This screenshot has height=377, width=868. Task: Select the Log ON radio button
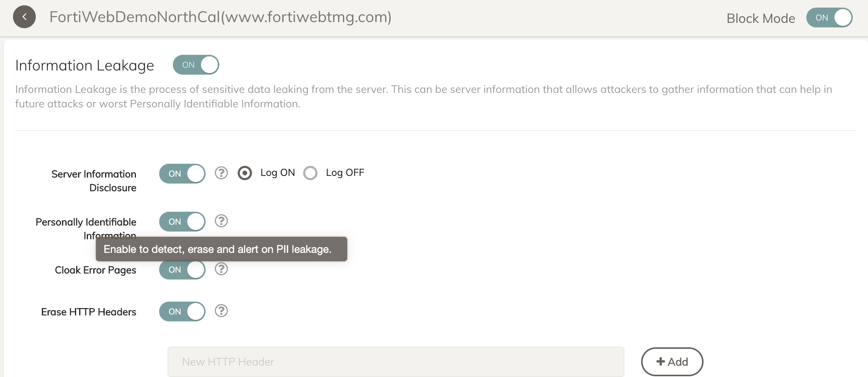coord(245,173)
